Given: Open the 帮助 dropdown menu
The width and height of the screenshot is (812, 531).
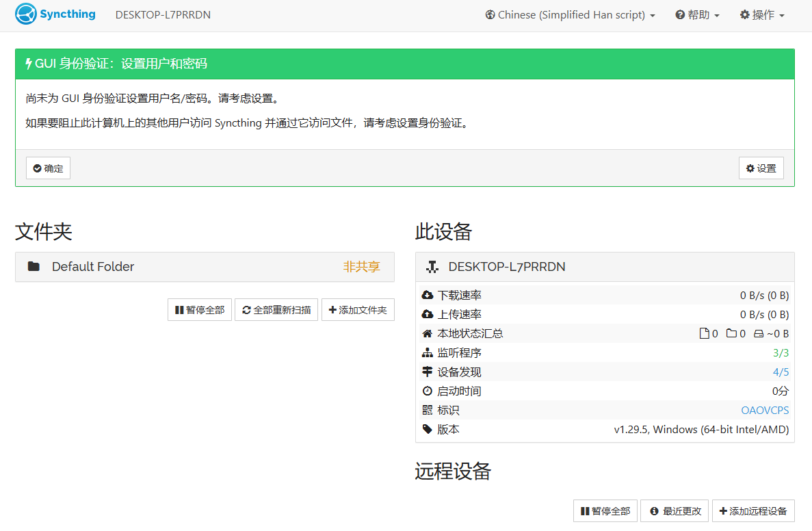Looking at the screenshot, I should pos(696,14).
